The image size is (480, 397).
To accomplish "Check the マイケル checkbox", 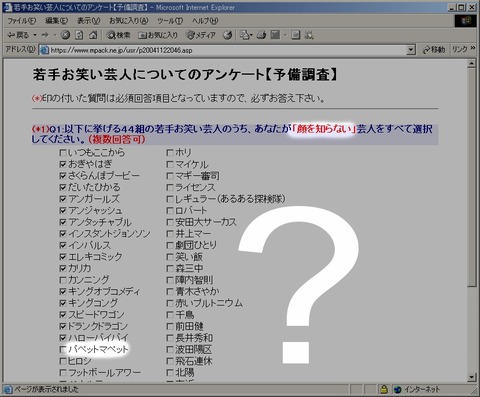I will click(x=170, y=164).
